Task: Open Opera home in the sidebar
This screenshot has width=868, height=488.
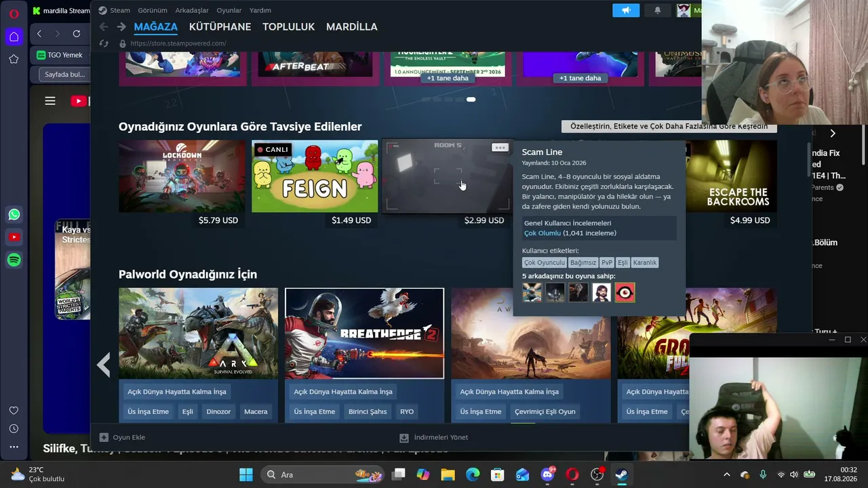Action: [14, 37]
